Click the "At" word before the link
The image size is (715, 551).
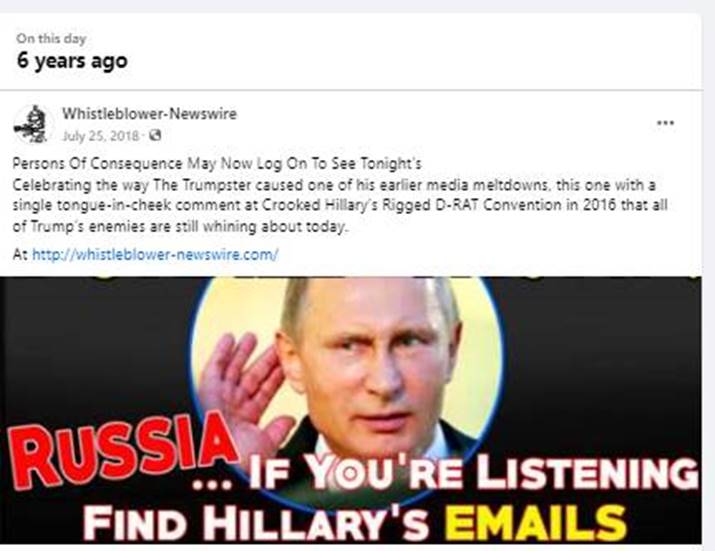20,255
